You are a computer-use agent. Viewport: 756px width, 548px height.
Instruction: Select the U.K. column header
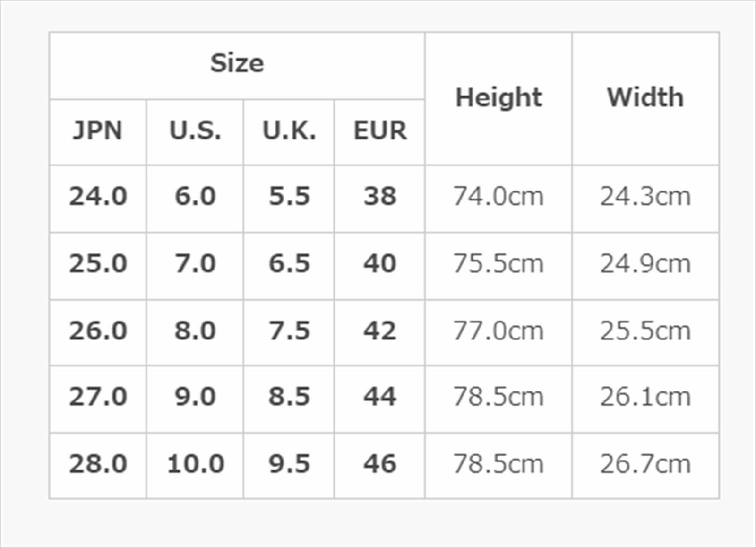pyautogui.click(x=289, y=132)
